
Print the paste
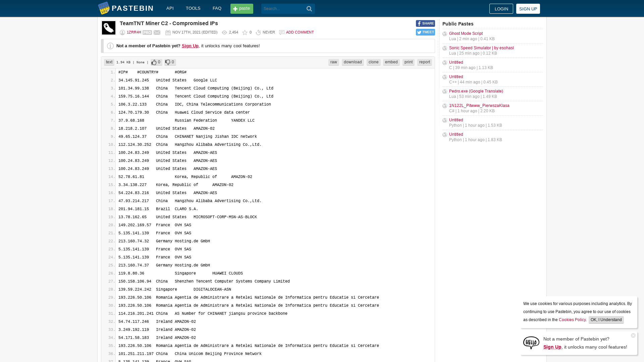[409, 62]
